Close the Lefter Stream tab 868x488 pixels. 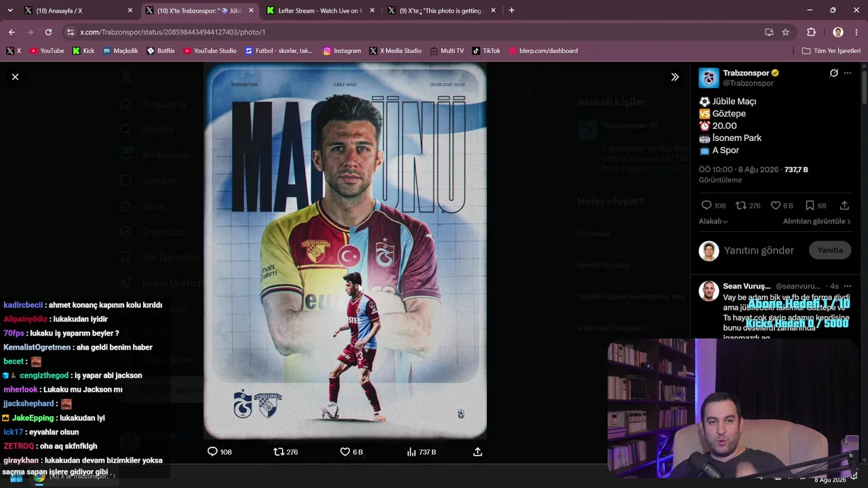(372, 11)
